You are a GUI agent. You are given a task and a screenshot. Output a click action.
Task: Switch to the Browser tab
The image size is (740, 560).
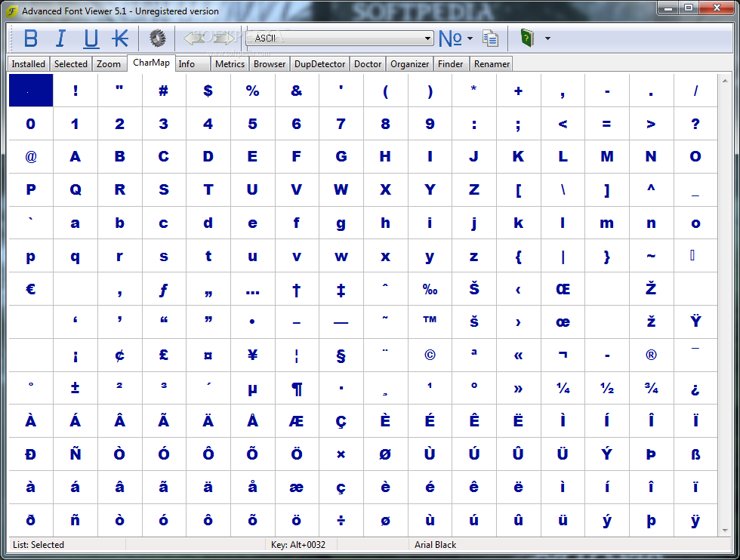click(270, 63)
